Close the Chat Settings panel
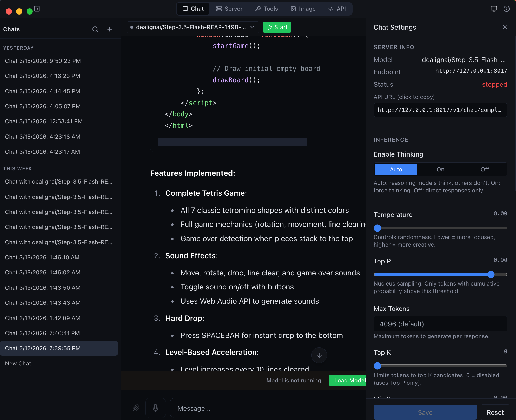The image size is (516, 420). pyautogui.click(x=505, y=27)
